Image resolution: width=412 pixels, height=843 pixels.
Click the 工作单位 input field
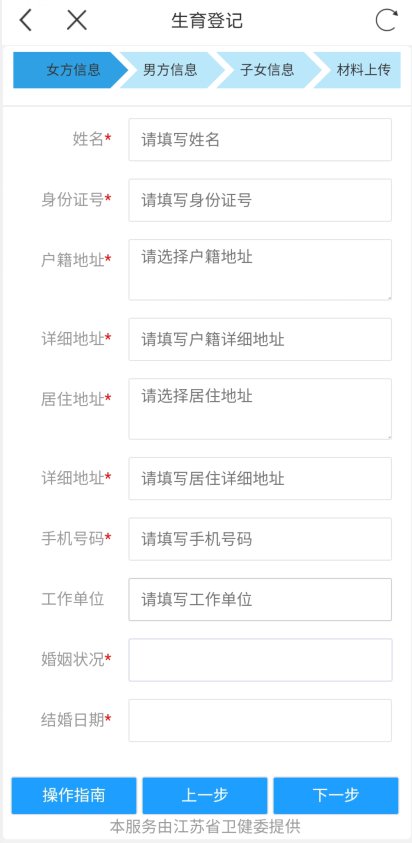click(260, 599)
